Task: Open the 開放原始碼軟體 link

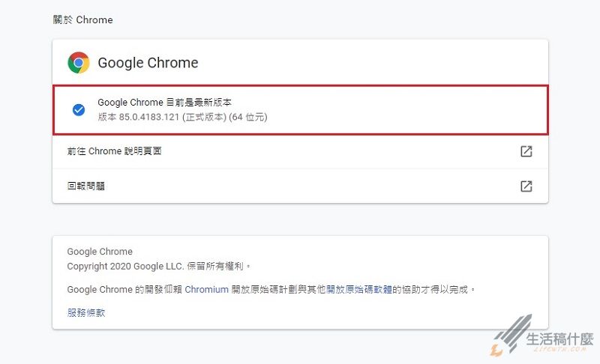Action: [359, 290]
